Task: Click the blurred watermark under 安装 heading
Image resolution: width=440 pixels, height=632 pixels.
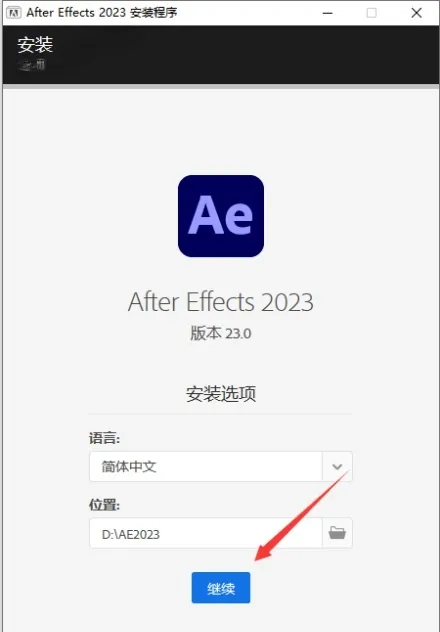Action: pos(32,65)
